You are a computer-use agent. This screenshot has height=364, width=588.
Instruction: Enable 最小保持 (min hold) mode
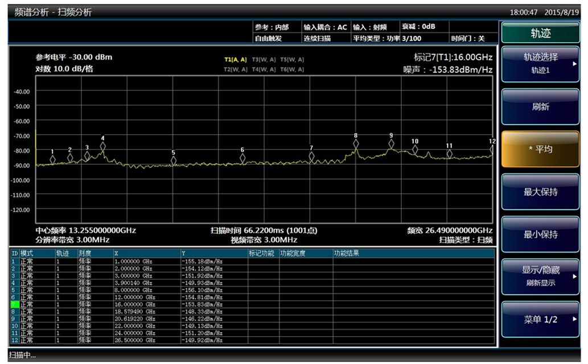point(540,234)
